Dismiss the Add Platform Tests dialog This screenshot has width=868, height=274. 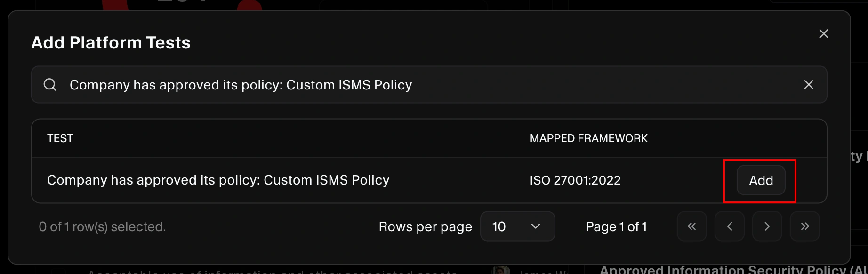pyautogui.click(x=824, y=33)
